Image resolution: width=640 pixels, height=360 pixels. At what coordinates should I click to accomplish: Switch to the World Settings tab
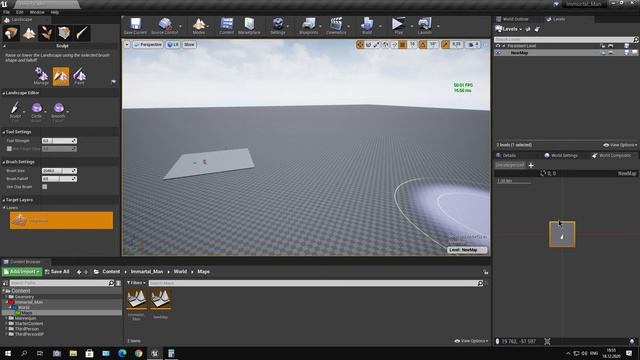pyautogui.click(x=560, y=156)
